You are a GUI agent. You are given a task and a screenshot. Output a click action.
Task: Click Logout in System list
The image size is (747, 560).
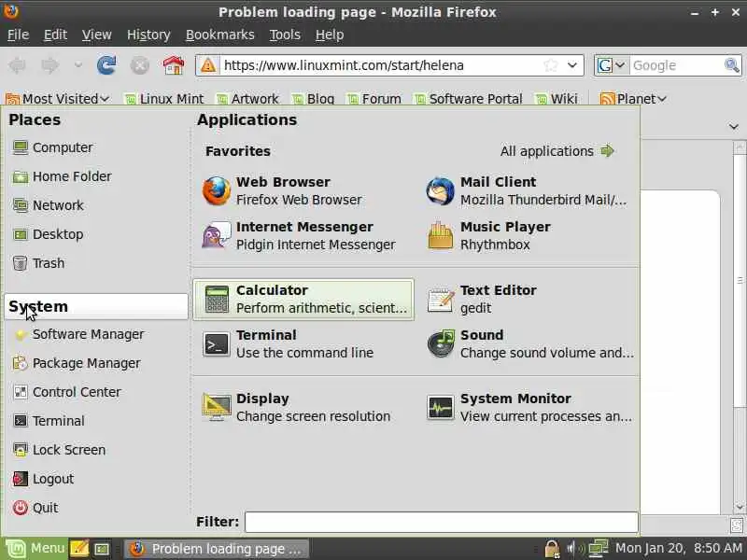tap(43, 479)
